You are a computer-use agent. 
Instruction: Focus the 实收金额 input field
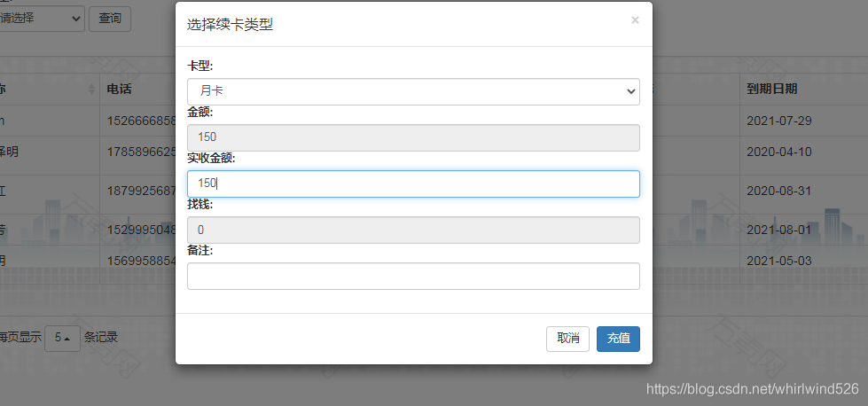(x=413, y=183)
